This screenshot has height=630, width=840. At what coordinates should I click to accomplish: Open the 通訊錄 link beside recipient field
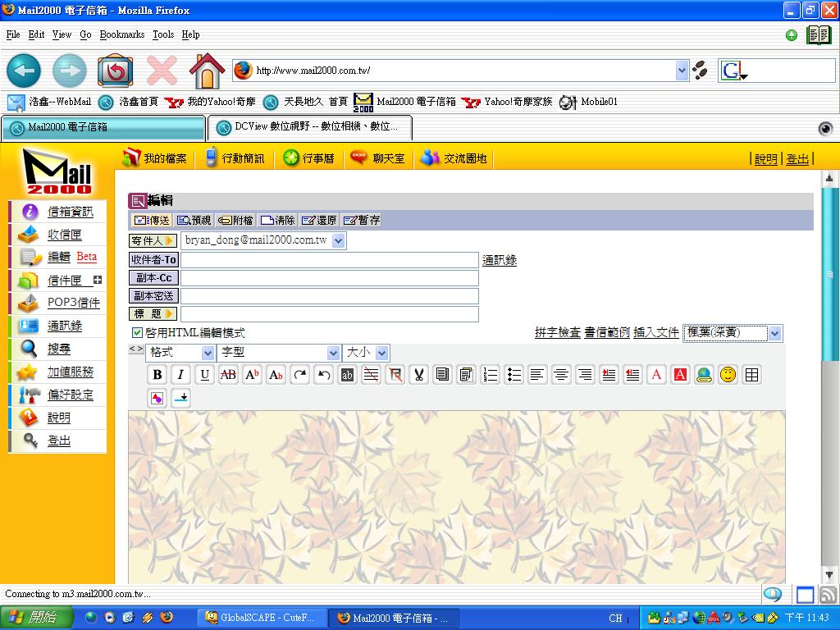tap(500, 260)
